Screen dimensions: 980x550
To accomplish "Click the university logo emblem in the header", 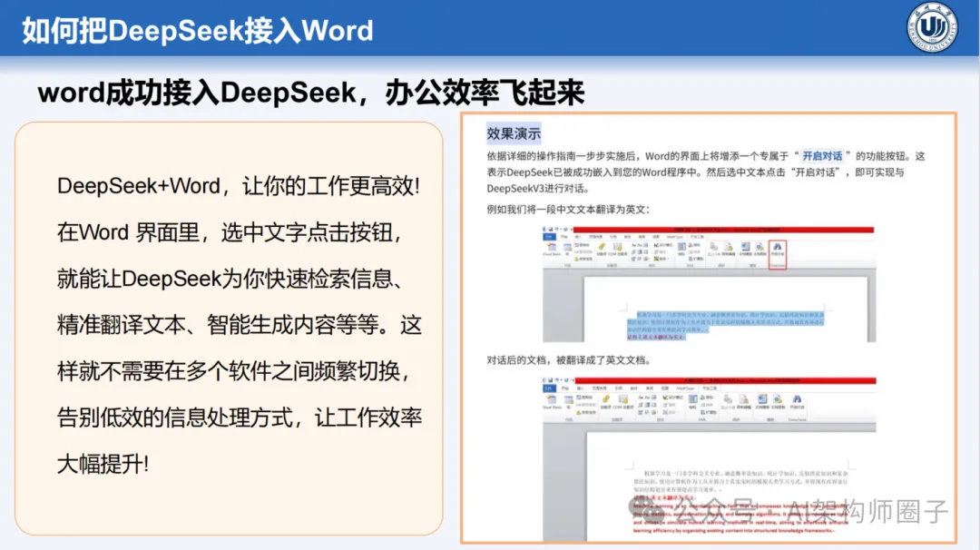I will pos(932,27).
